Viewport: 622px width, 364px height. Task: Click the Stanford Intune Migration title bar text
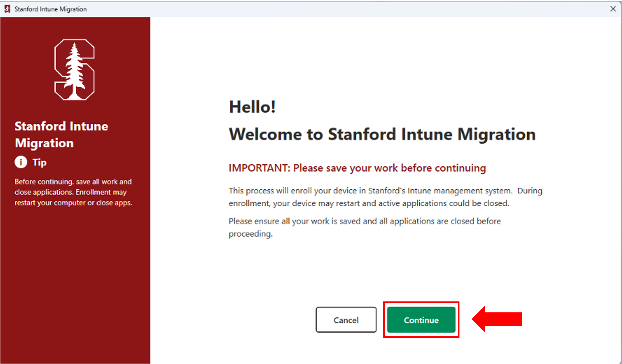(50, 9)
